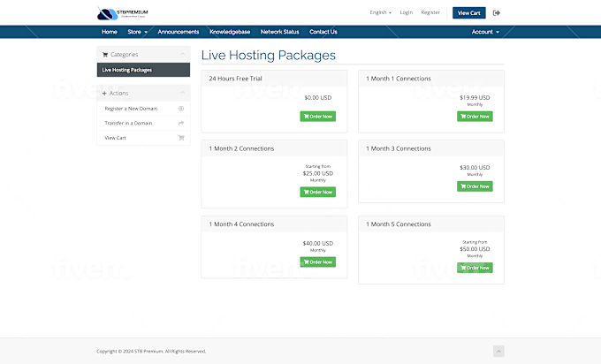Click the share arrow icon next to Transfer in a Domain
Screen dimensions: 601x364
point(181,123)
